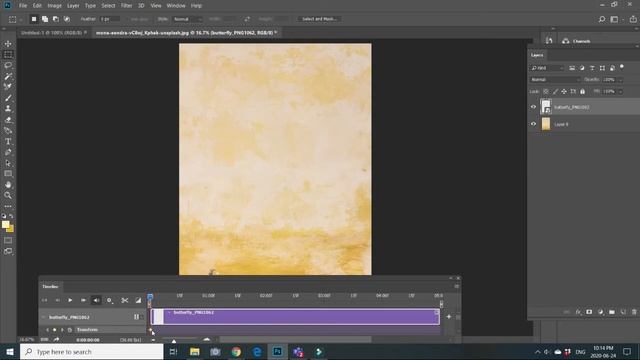Open the History panel icon
This screenshot has height=360, width=640.
(x=549, y=41)
